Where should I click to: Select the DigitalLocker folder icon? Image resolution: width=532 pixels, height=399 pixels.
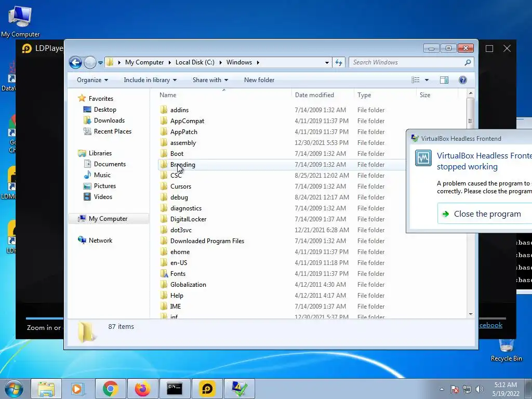(164, 219)
